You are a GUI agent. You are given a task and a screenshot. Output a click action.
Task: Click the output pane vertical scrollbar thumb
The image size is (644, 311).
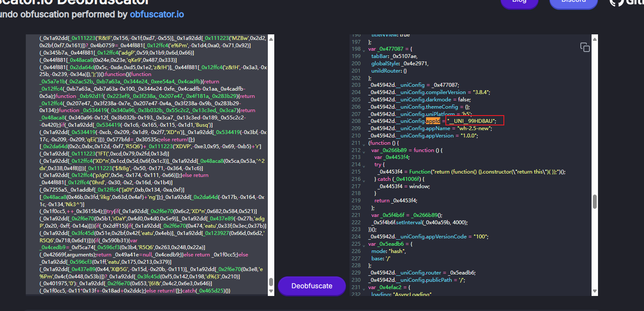(595, 201)
